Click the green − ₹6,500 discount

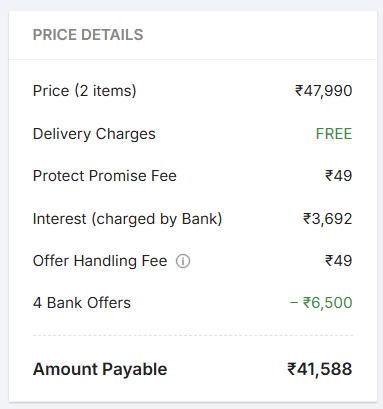pos(321,303)
